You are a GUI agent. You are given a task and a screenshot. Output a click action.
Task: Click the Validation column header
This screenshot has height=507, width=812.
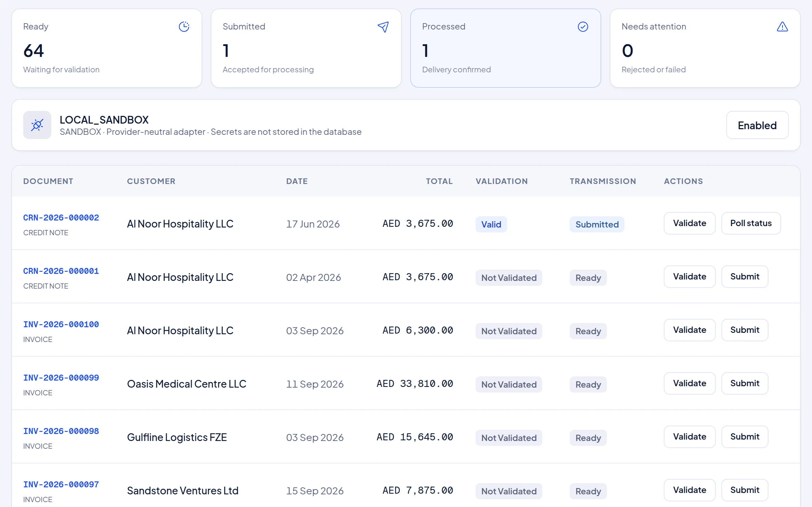tap(502, 181)
